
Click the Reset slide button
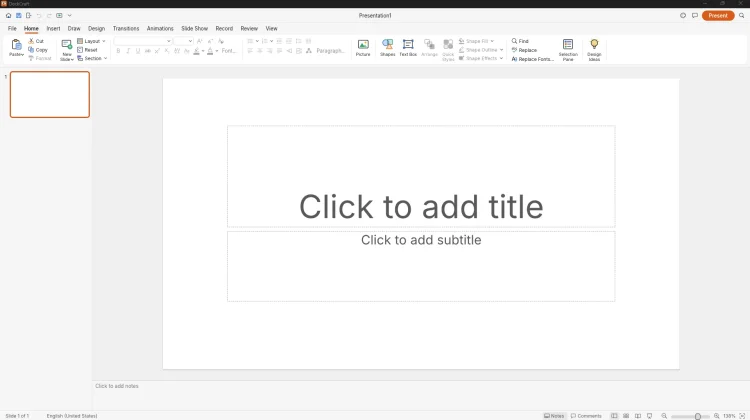(x=87, y=50)
